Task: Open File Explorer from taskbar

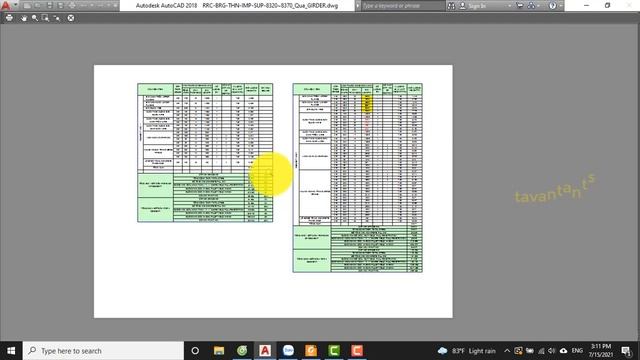Action: pyautogui.click(x=219, y=351)
